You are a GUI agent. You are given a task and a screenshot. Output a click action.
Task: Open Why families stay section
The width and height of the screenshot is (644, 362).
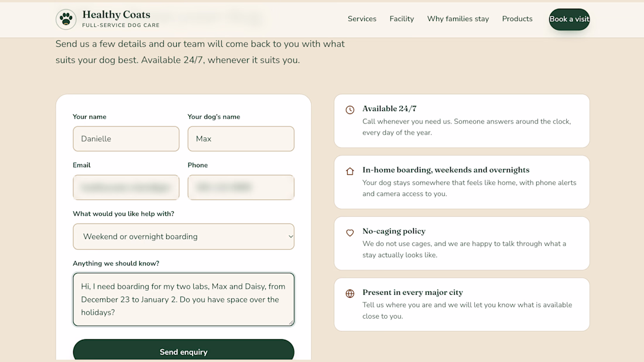tap(458, 19)
